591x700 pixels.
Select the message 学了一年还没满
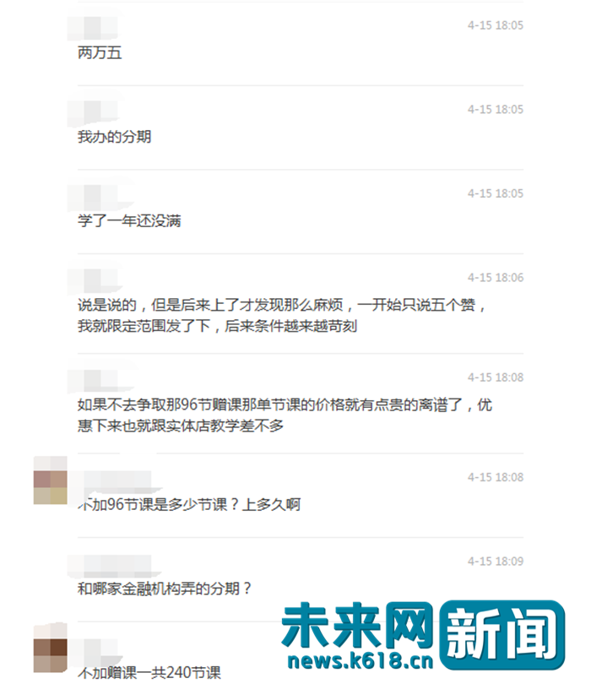point(129,220)
